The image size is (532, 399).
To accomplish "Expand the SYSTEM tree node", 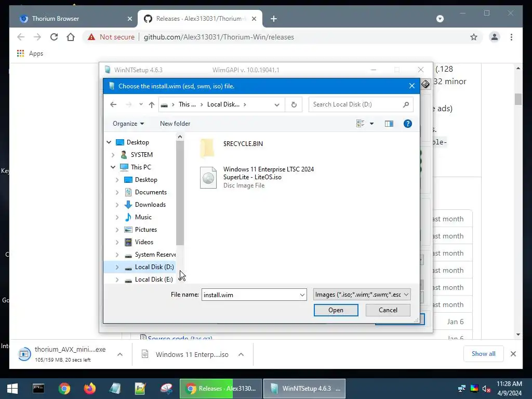I will click(x=113, y=155).
